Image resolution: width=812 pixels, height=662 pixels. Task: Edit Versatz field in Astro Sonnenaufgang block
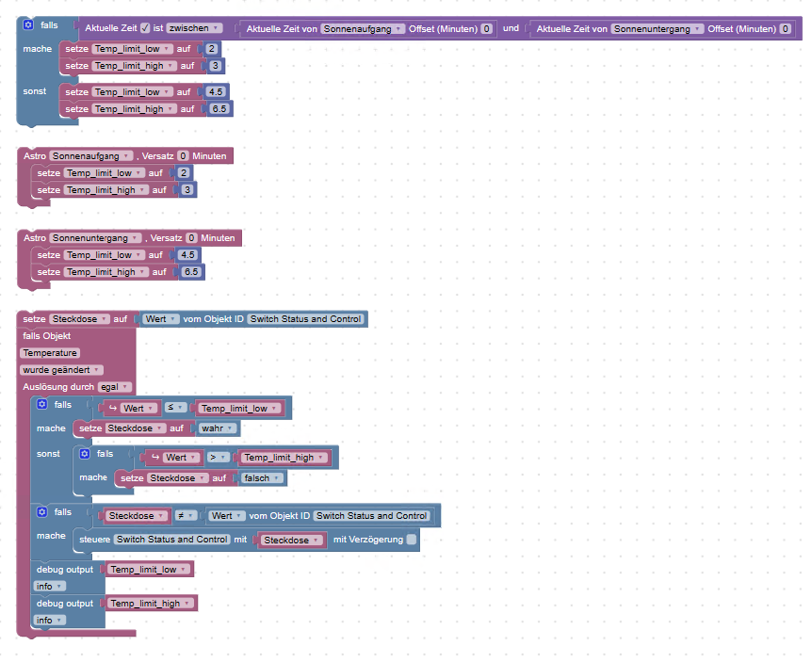pyautogui.click(x=183, y=155)
